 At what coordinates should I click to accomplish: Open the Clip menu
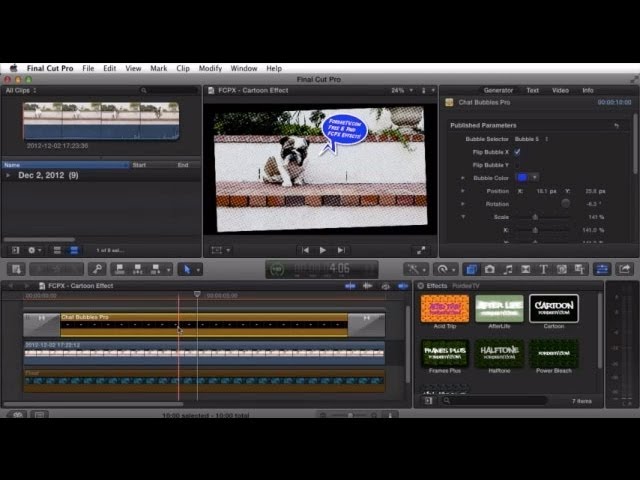coord(183,68)
